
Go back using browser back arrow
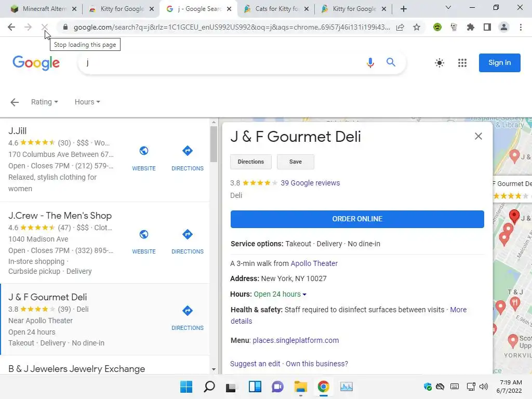[x=11, y=27]
